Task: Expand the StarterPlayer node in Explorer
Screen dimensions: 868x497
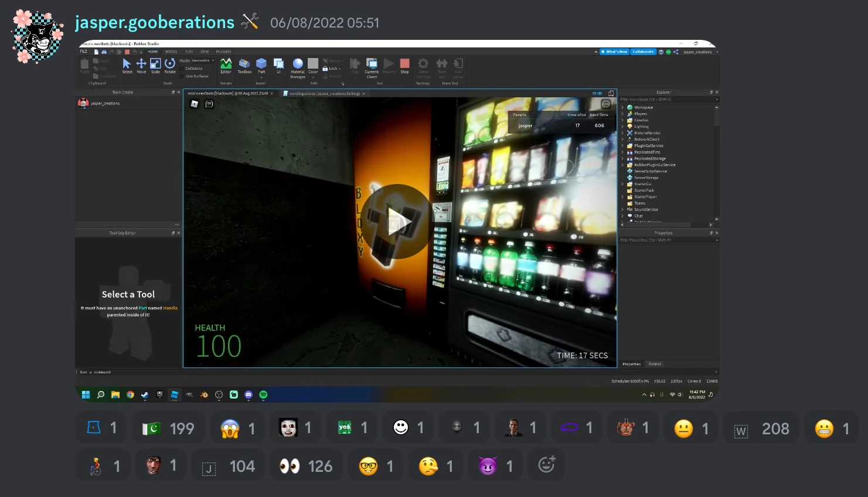Action: (622, 197)
